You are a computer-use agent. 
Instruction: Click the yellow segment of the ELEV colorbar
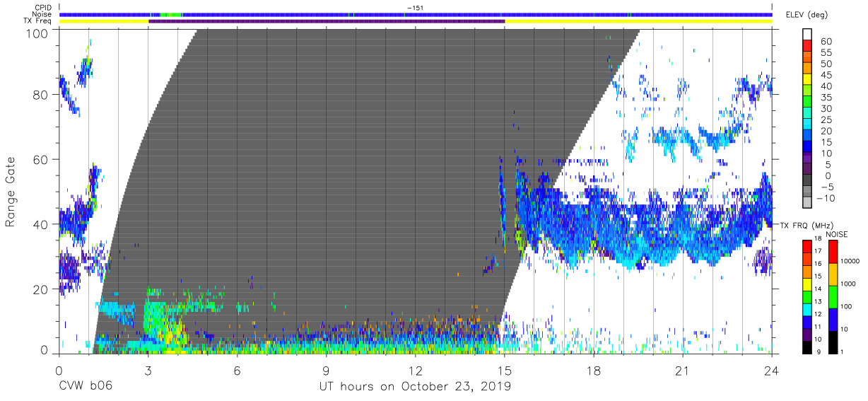point(808,81)
